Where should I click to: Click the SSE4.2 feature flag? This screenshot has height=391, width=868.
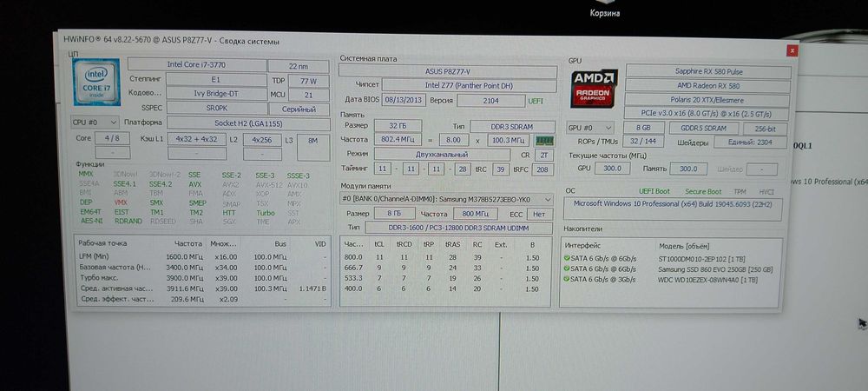tap(161, 184)
